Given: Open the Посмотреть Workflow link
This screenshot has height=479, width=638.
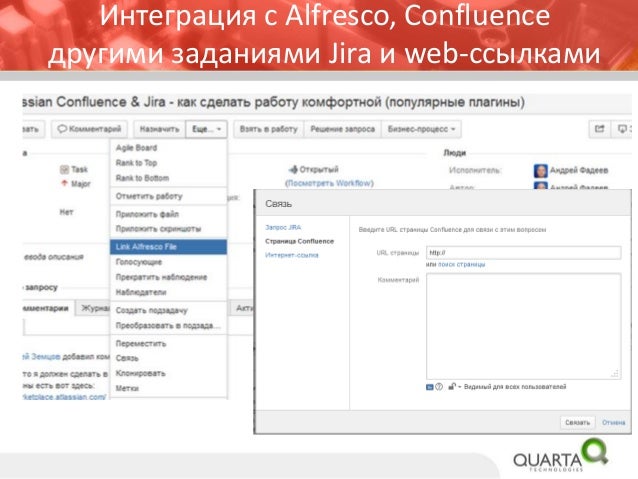Looking at the screenshot, I should coord(329,183).
